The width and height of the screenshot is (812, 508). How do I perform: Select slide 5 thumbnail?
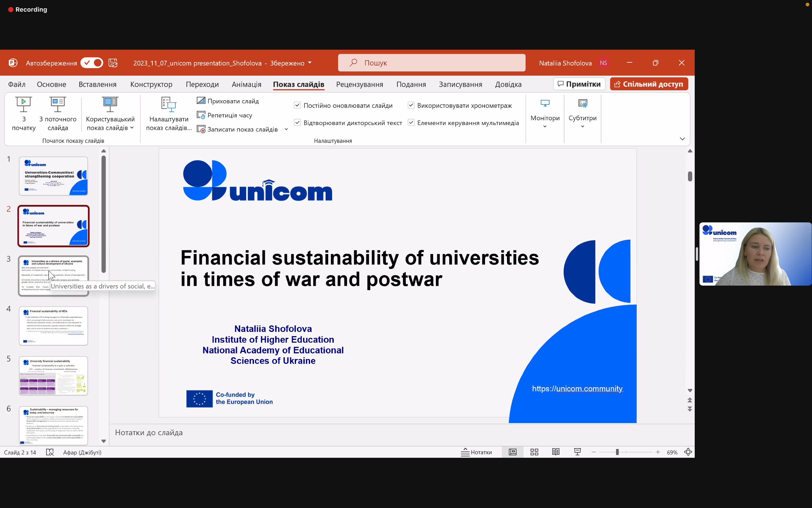(53, 376)
